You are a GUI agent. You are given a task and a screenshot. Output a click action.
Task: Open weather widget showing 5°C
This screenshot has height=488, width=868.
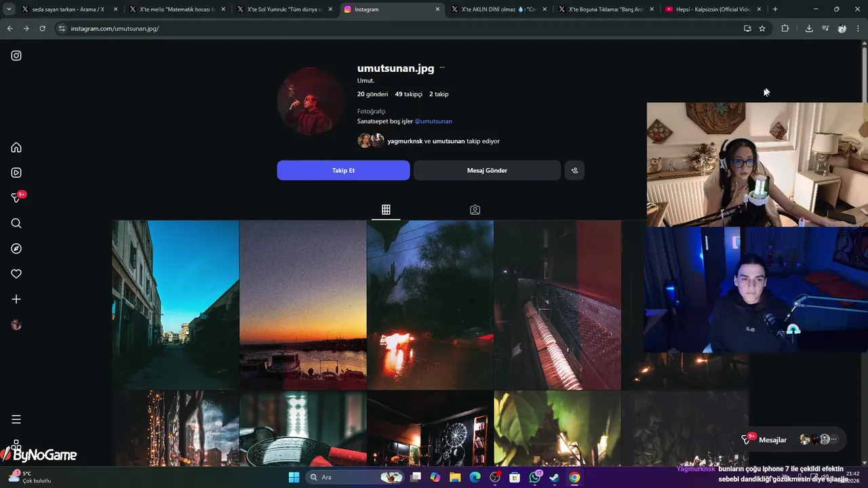coord(30,477)
